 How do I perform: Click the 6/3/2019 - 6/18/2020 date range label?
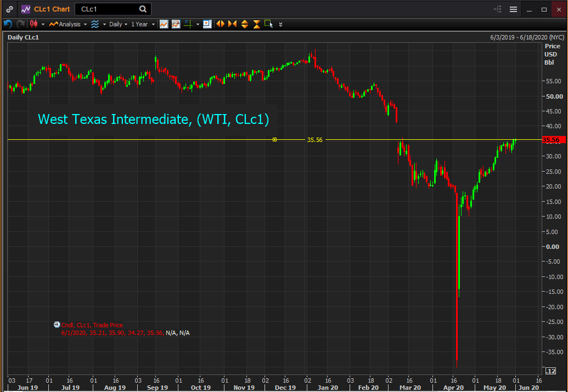coord(527,37)
